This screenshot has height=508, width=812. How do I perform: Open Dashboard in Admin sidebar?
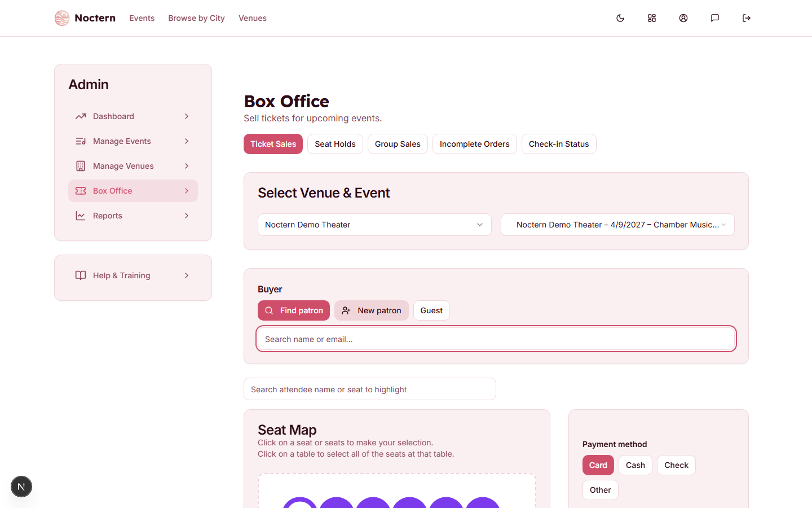(133, 116)
